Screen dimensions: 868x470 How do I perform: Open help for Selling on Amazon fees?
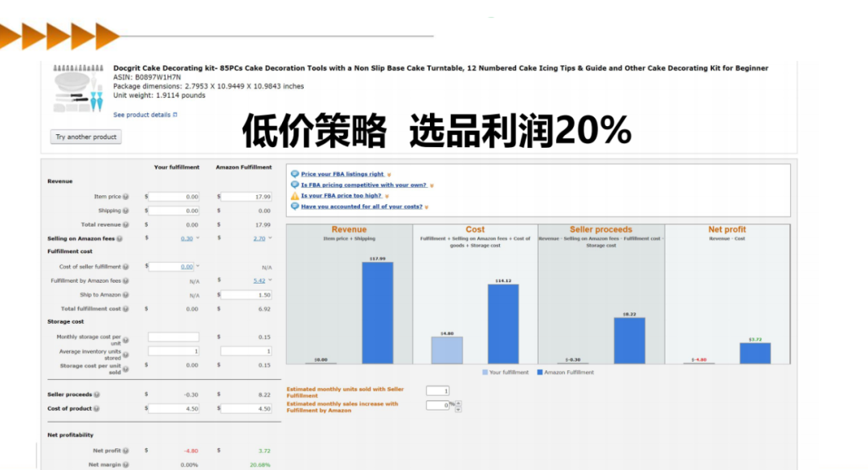point(120,239)
